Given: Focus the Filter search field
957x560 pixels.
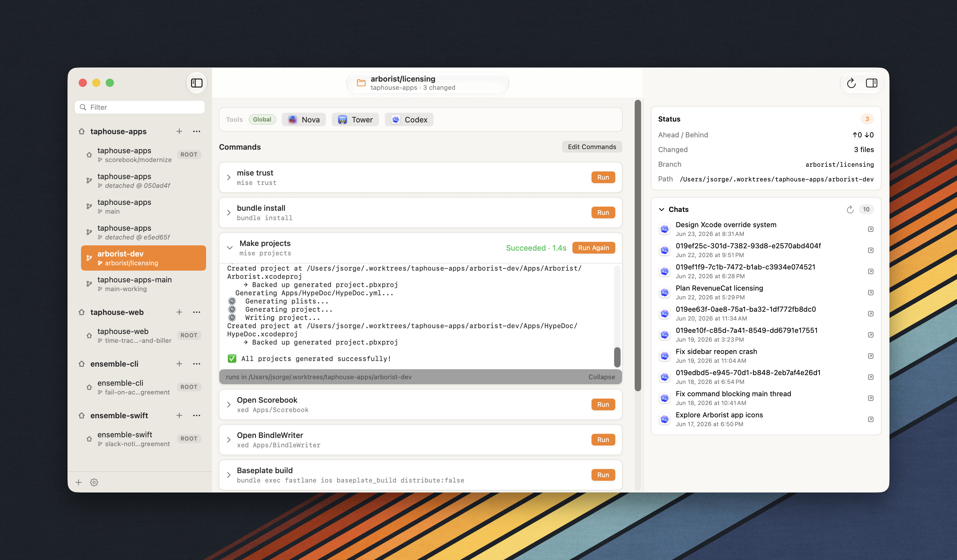Looking at the screenshot, I should click(x=140, y=107).
